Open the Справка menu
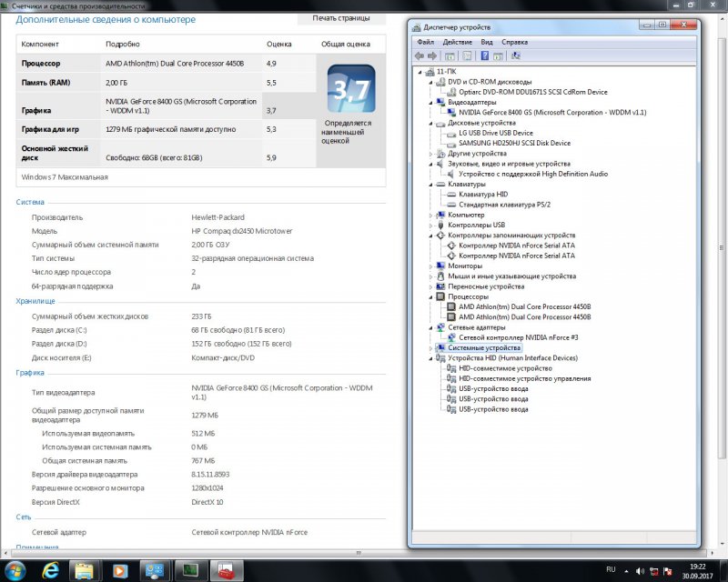This screenshot has width=728, height=582. pyautogui.click(x=514, y=42)
